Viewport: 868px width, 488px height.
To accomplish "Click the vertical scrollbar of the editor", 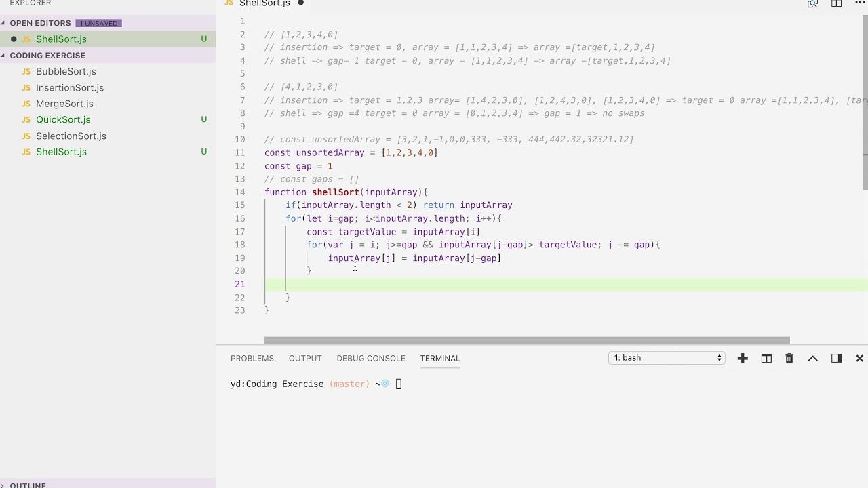I will pyautogui.click(x=865, y=102).
